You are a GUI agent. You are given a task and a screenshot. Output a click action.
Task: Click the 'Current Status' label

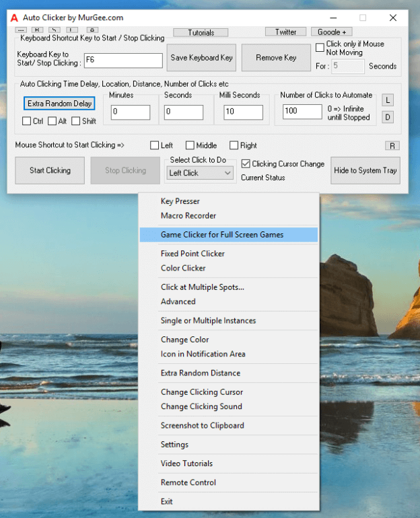pyautogui.click(x=263, y=178)
